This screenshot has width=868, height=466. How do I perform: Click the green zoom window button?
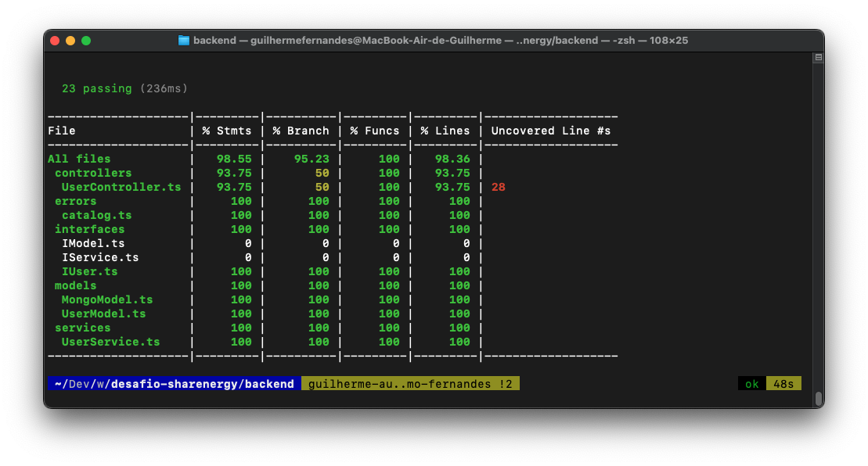[86, 41]
